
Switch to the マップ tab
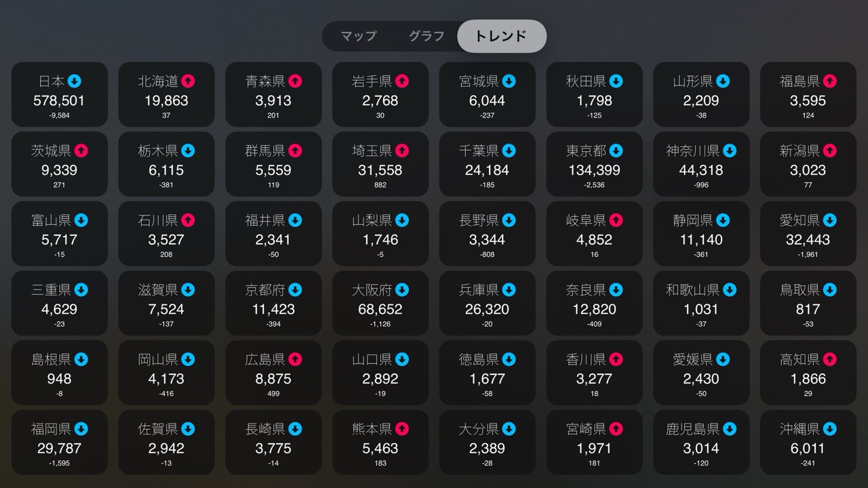coord(359,36)
